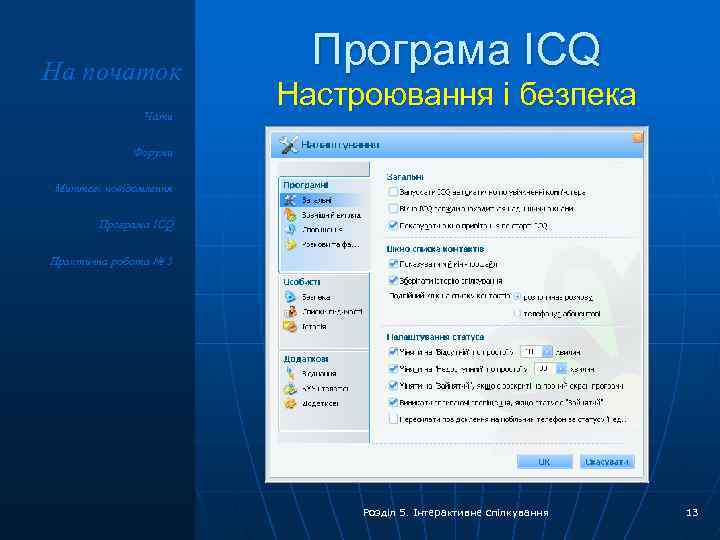The image size is (720, 540).
Task: Open Історія settings page
Action: coord(314,326)
